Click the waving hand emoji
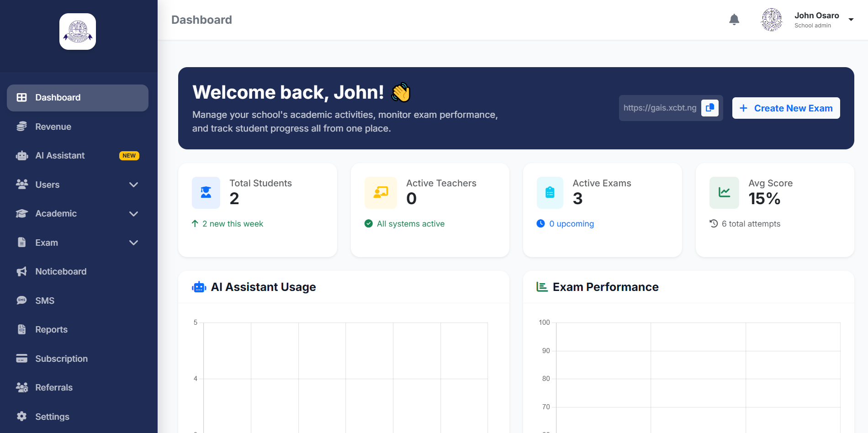Screen dimensions: 868x433 (401, 92)
